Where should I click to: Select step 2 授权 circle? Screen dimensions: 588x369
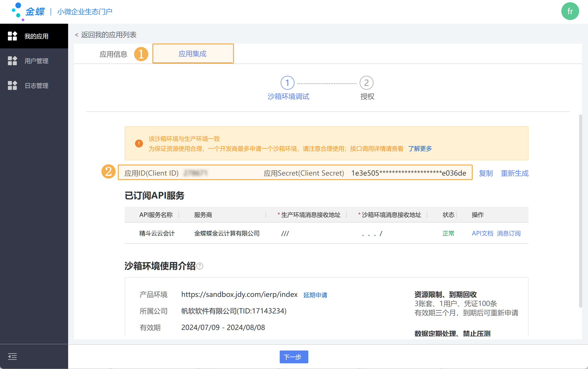click(x=366, y=83)
